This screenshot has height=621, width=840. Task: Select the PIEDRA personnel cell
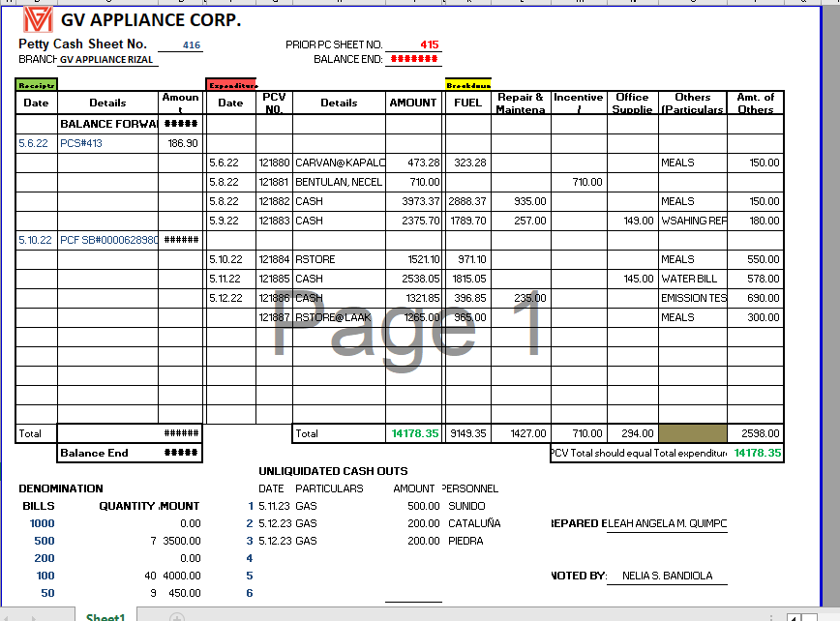click(x=465, y=541)
